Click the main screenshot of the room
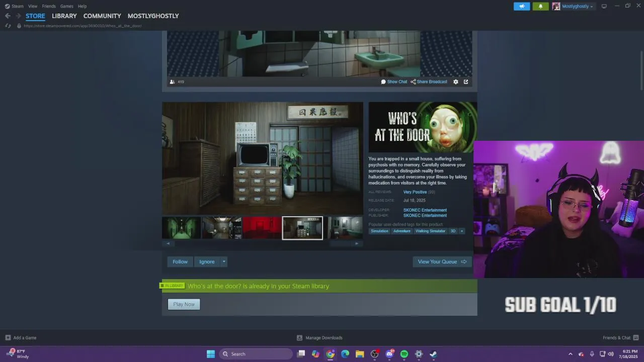Viewport: 644px width, 362px height. coord(262,158)
